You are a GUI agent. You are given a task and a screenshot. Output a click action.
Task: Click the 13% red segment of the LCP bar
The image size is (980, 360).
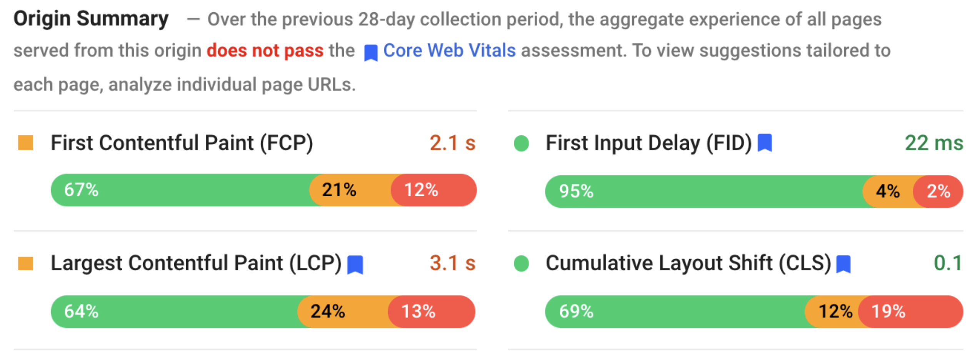(x=431, y=312)
